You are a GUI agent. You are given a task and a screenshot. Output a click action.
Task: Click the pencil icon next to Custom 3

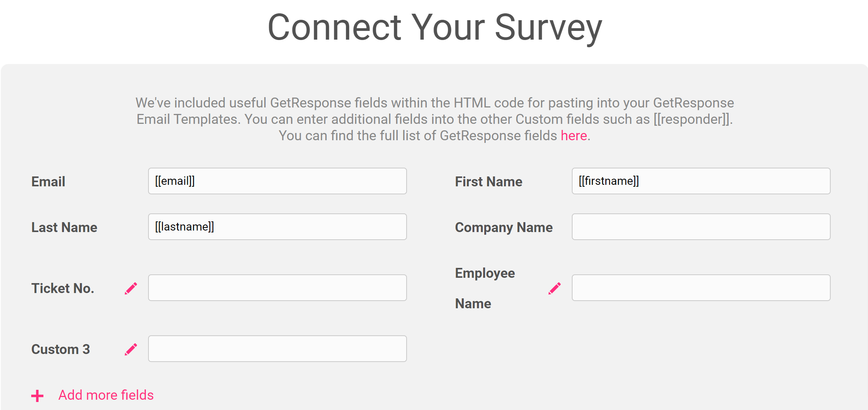click(131, 349)
